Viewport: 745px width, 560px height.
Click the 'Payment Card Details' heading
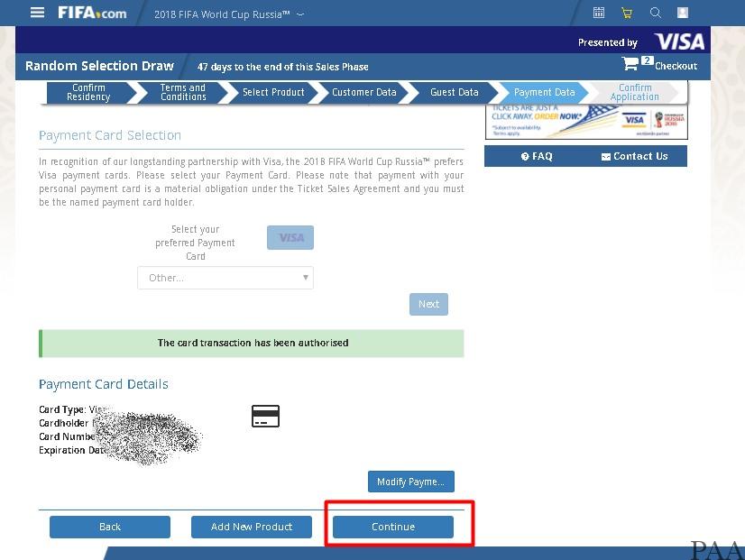(x=104, y=384)
